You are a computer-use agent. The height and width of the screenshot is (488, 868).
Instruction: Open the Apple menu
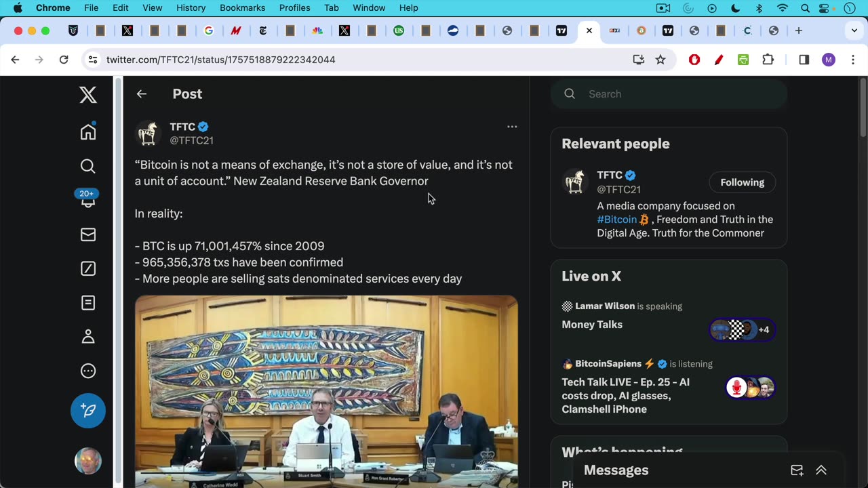(x=18, y=8)
